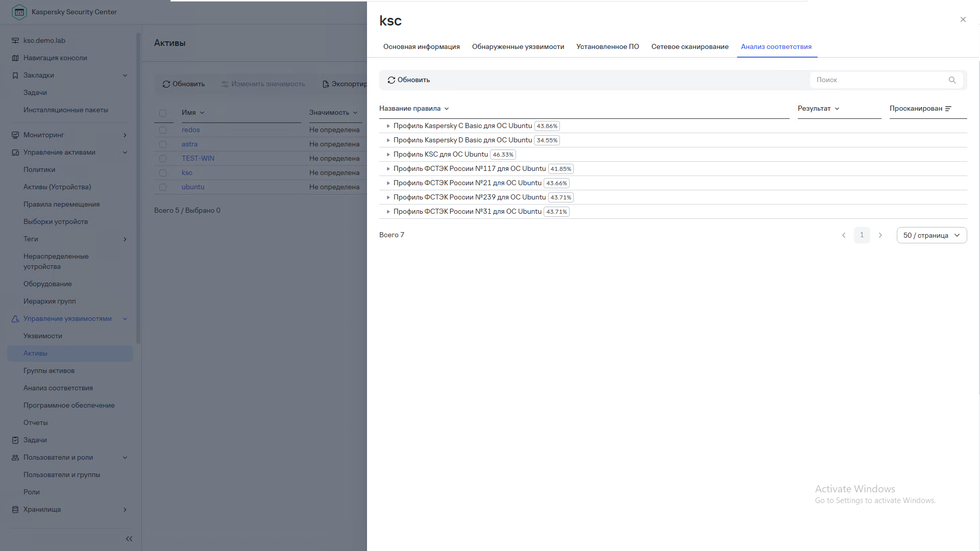Screen dimensions: 980x551
Task: Collapse the sidebar with double-chevron icon
Action: point(129,539)
